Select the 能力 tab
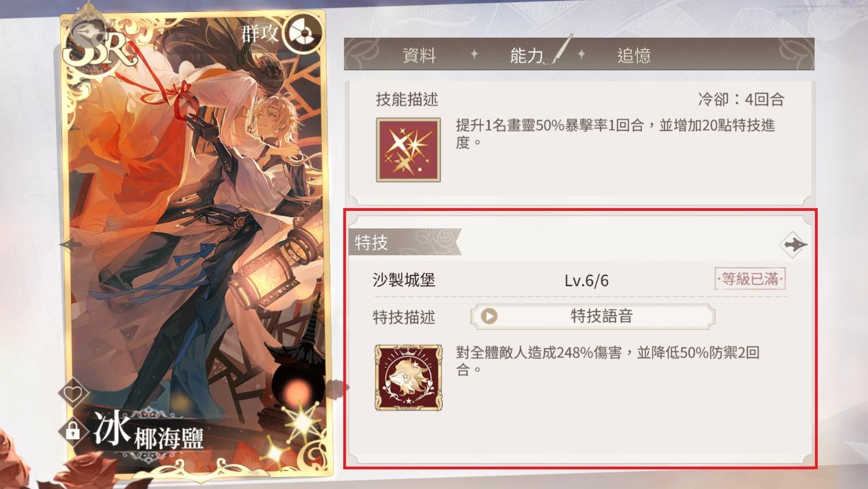This screenshot has height=489, width=868. (x=526, y=55)
